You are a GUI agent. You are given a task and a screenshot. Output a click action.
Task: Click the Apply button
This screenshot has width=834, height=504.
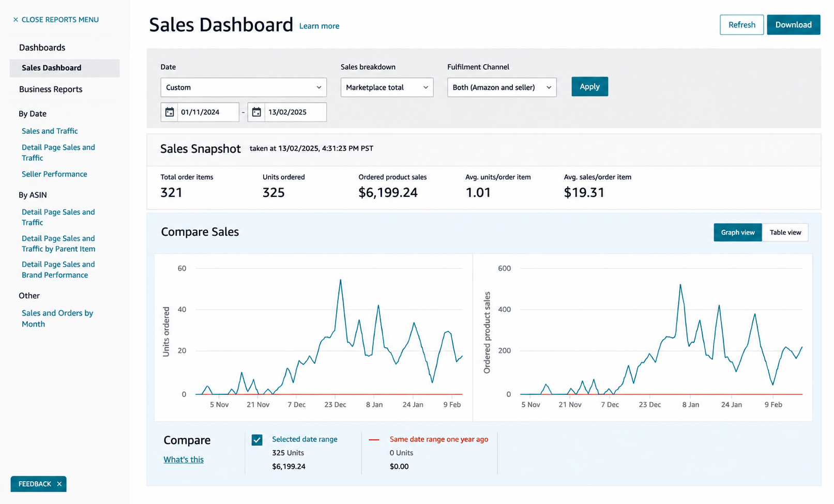pos(589,87)
